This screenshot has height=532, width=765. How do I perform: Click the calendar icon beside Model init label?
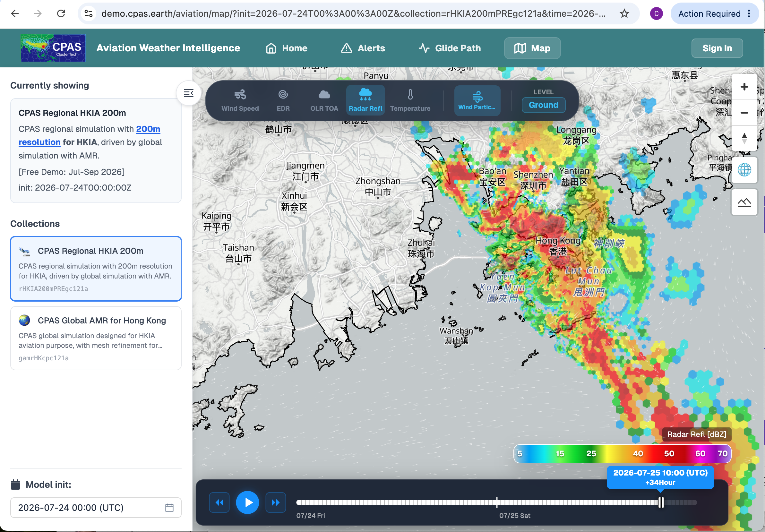15,485
